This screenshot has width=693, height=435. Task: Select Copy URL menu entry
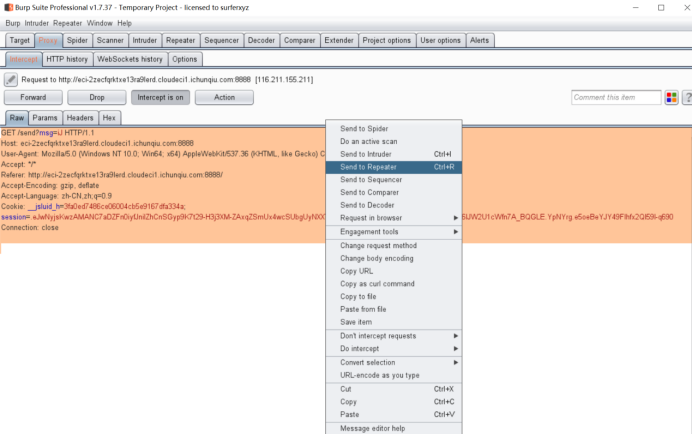point(394,271)
